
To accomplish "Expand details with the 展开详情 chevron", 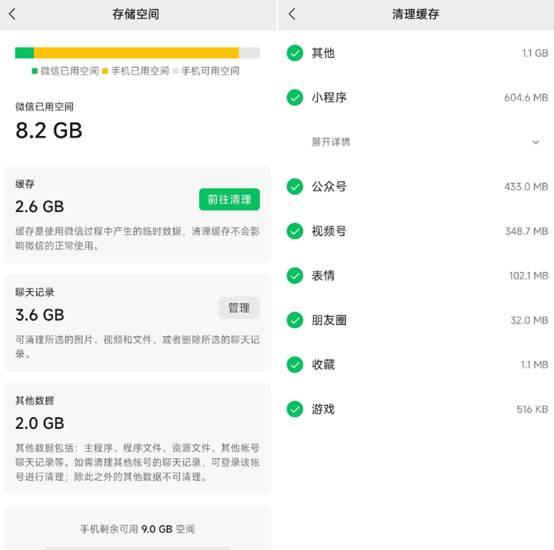I will coord(536,142).
